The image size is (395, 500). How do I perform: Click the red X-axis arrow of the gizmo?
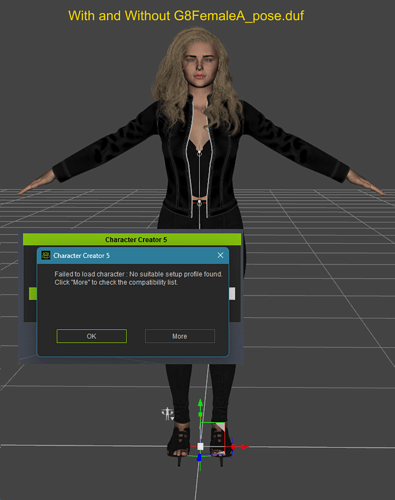(x=245, y=447)
